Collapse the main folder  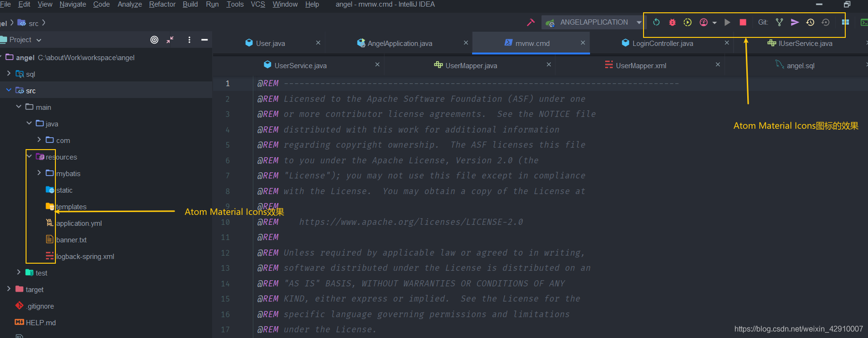click(19, 107)
